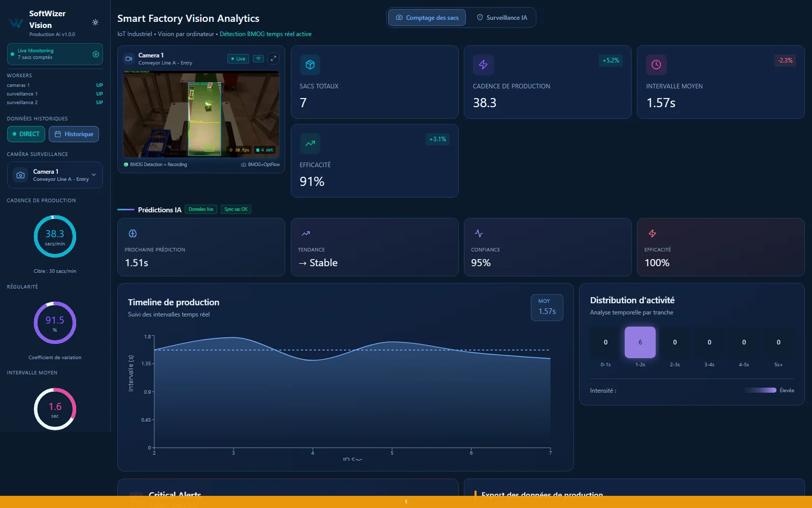Open the Camera 1 surveillance dropdown
This screenshot has height=508, width=812.
(55, 175)
